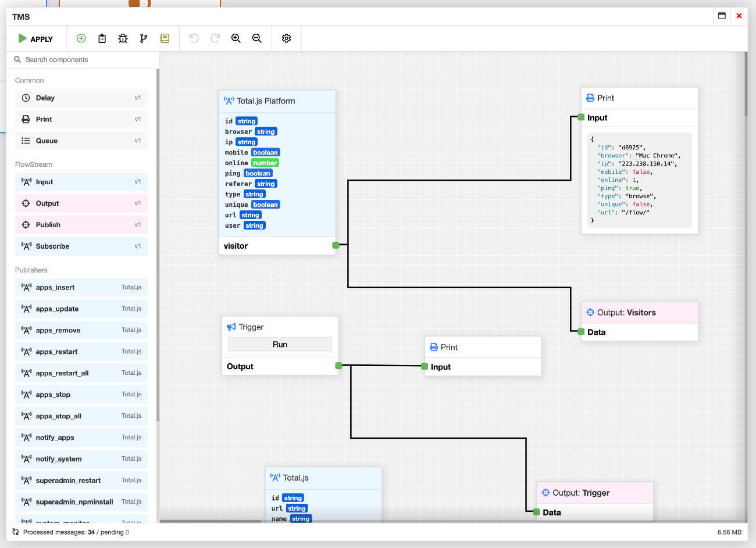Open the yellow notebook icon in toolbar
756x548 pixels.
pyautogui.click(x=165, y=38)
